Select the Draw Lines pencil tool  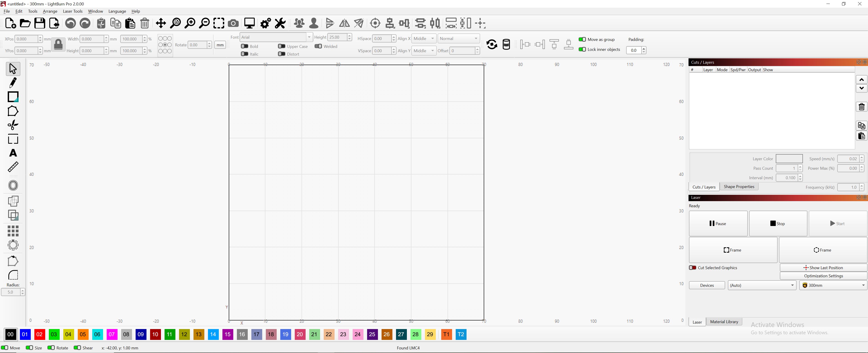[x=13, y=82]
